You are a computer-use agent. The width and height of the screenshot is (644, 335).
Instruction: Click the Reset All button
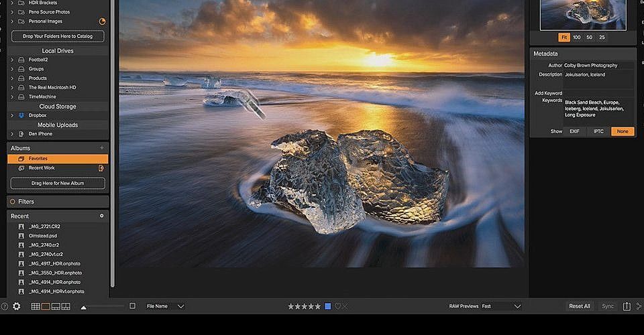(x=580, y=306)
